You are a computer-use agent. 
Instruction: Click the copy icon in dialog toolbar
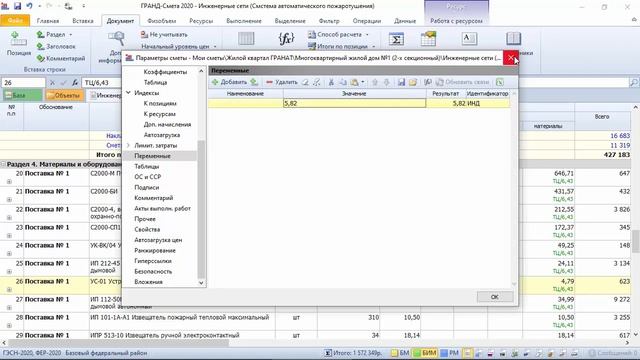pos(343,82)
